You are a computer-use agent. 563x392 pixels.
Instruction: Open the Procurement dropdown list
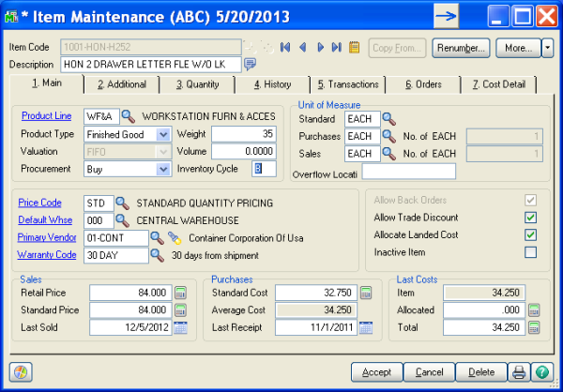(163, 169)
